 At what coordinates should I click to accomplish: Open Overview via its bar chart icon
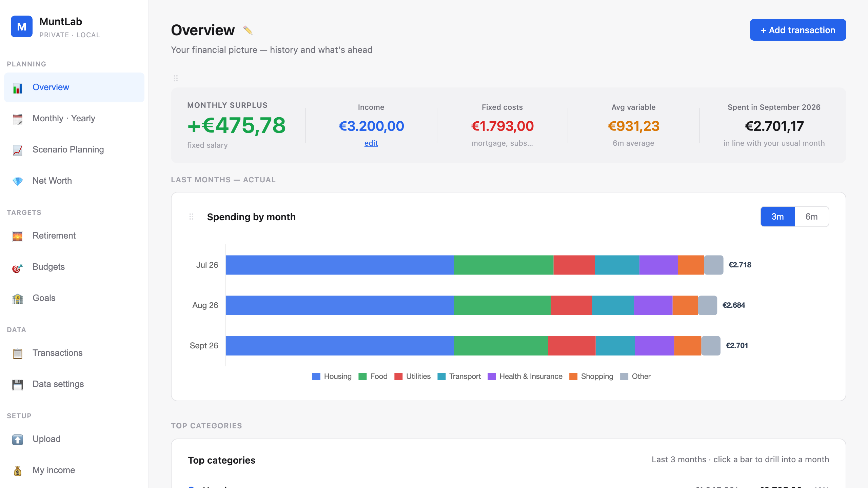(18, 88)
